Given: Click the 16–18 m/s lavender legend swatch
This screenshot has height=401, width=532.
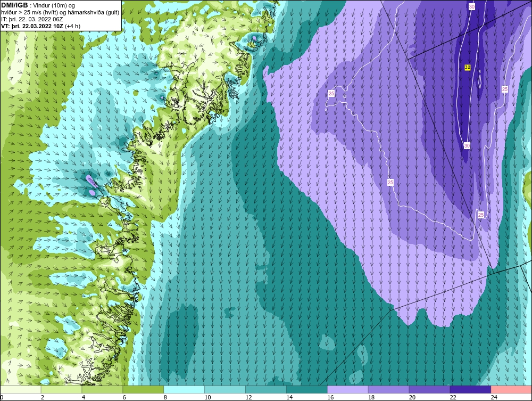Looking at the screenshot, I should [348, 389].
